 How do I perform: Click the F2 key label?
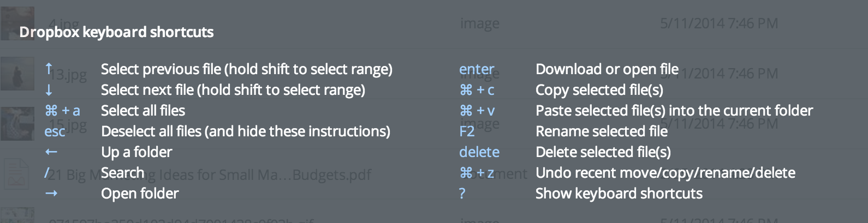tap(467, 131)
